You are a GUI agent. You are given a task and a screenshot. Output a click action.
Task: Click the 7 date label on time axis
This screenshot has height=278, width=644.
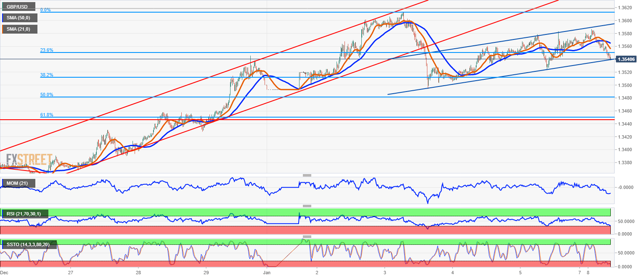[580, 273]
